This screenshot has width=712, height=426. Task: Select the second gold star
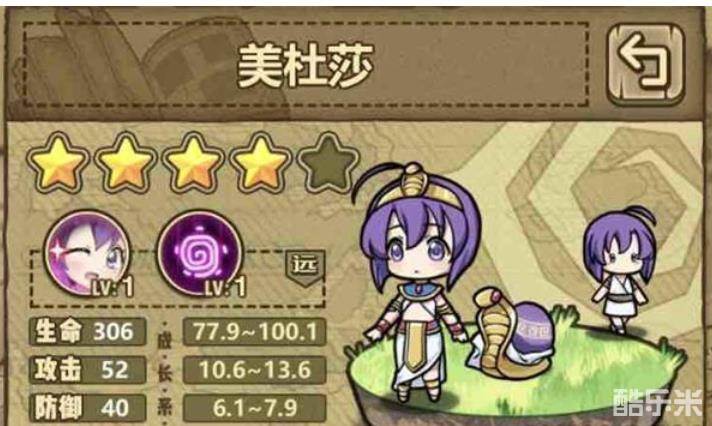point(126,163)
